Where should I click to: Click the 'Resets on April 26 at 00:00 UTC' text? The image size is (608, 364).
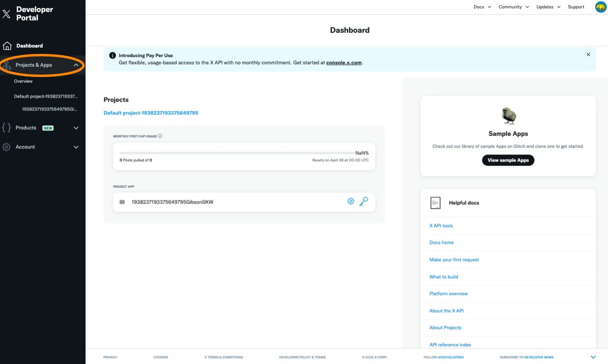click(340, 160)
